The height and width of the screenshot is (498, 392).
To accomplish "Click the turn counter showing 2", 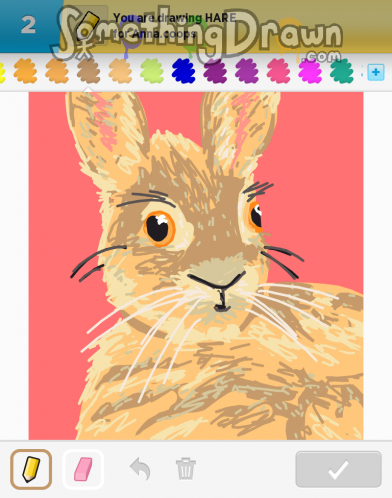I will tap(28, 25).
